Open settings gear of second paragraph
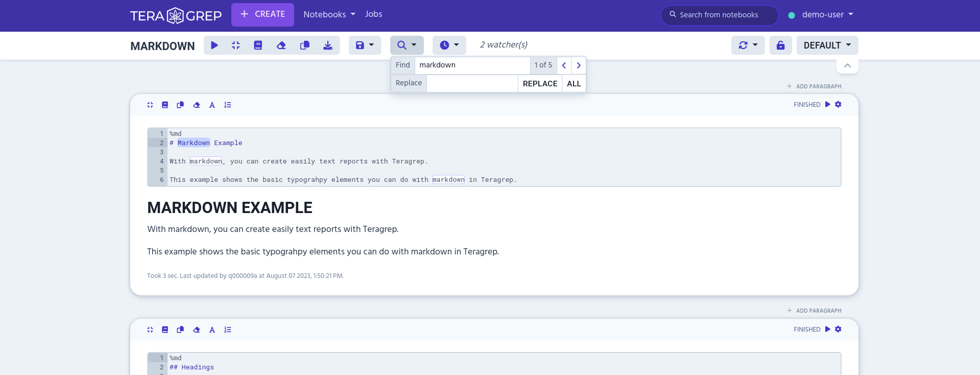The width and height of the screenshot is (980, 375). point(838,329)
